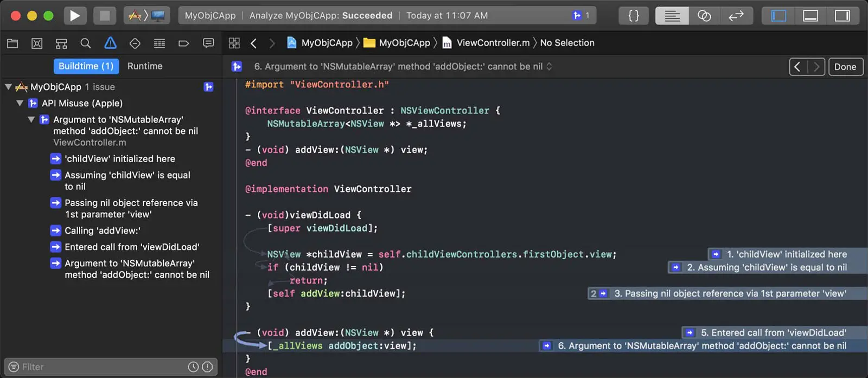This screenshot has width=868, height=378.
Task: Show the debug navigator
Action: click(159, 43)
